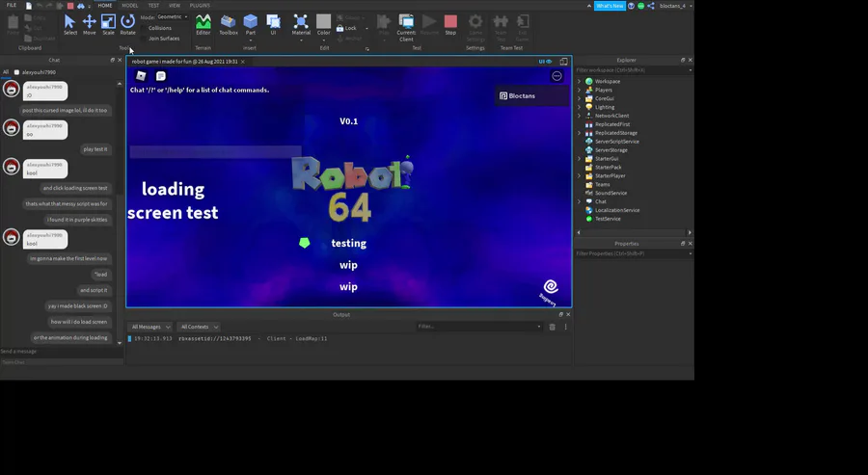Open the UI insert tool
This screenshot has width=868, height=475.
[273, 25]
